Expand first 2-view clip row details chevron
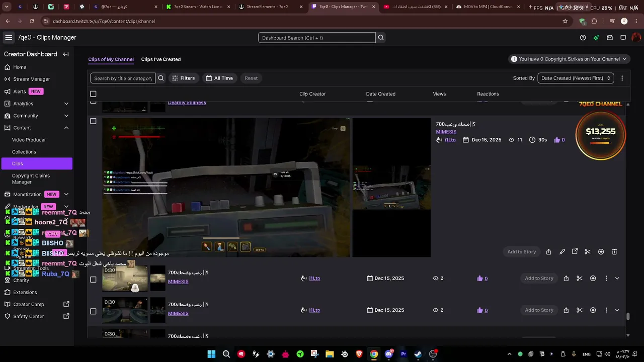This screenshot has width=644, height=362. click(617, 279)
